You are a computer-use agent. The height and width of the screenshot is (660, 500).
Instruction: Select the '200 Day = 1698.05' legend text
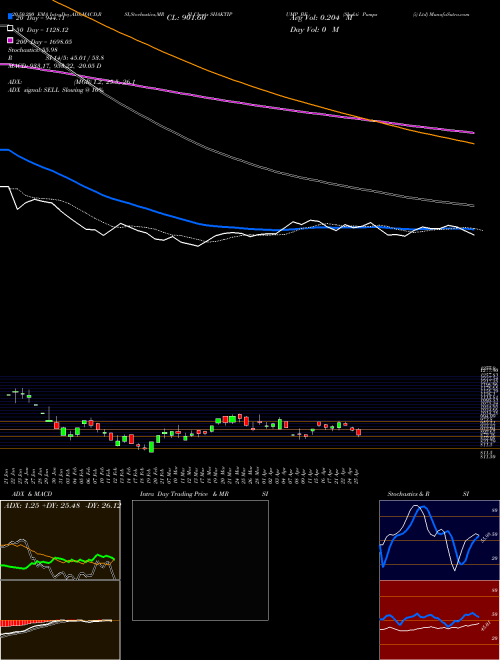point(44,42)
